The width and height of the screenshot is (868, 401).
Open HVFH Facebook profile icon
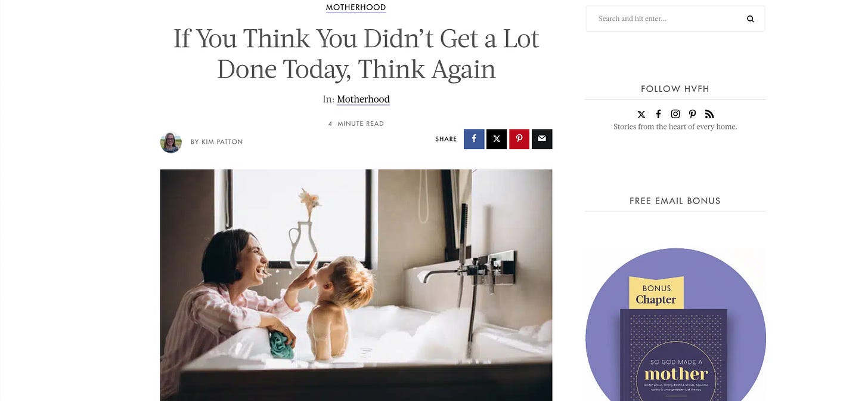point(658,114)
